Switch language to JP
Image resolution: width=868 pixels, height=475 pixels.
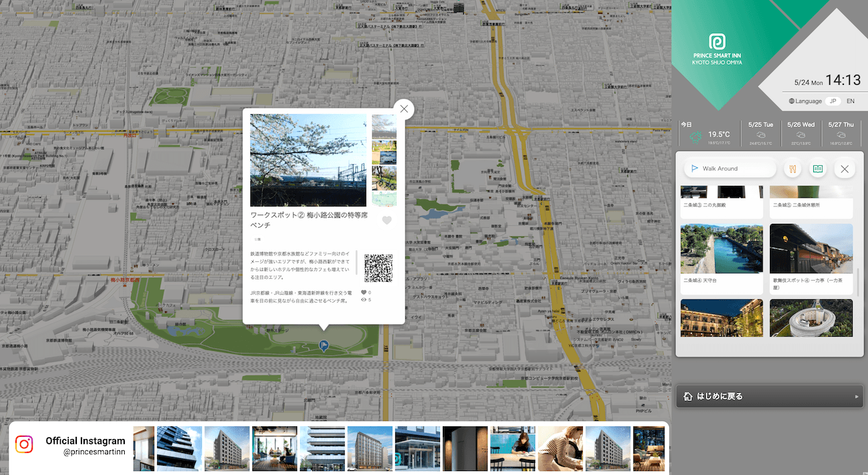832,101
